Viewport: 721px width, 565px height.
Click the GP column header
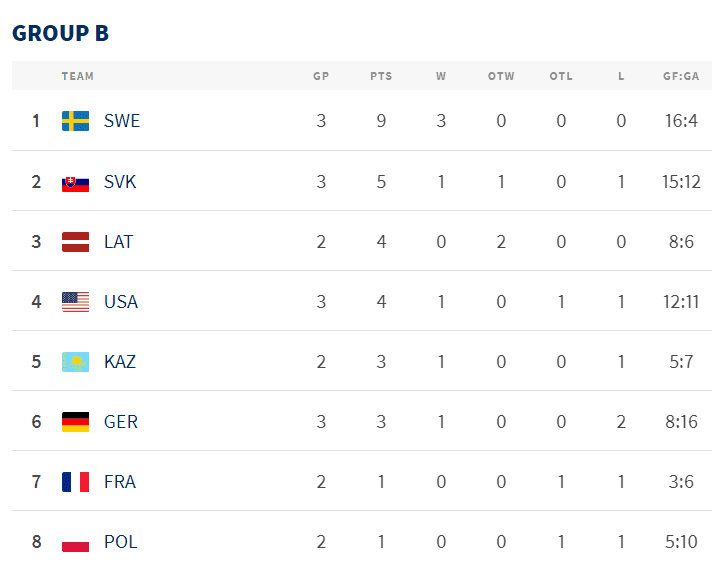tap(321, 76)
